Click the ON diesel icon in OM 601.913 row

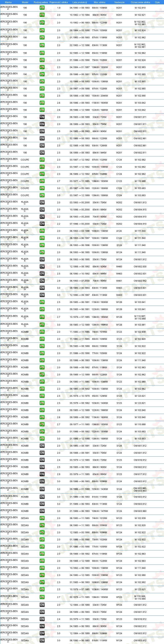pos(42,202)
